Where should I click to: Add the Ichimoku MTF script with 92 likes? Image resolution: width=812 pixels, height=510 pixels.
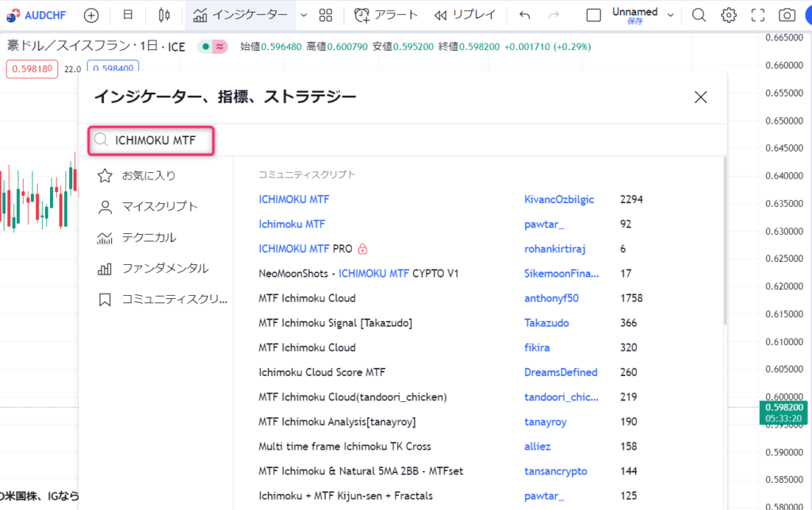pyautogui.click(x=292, y=224)
